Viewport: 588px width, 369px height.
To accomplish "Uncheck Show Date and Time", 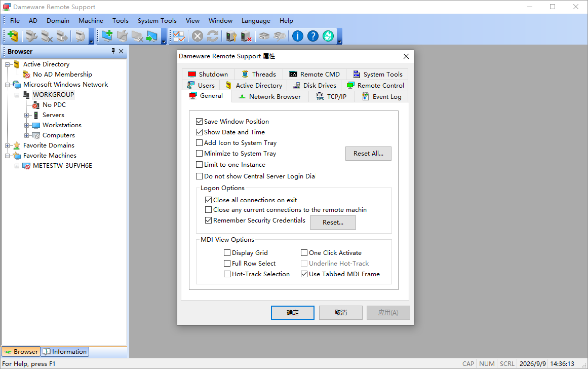I will [200, 132].
